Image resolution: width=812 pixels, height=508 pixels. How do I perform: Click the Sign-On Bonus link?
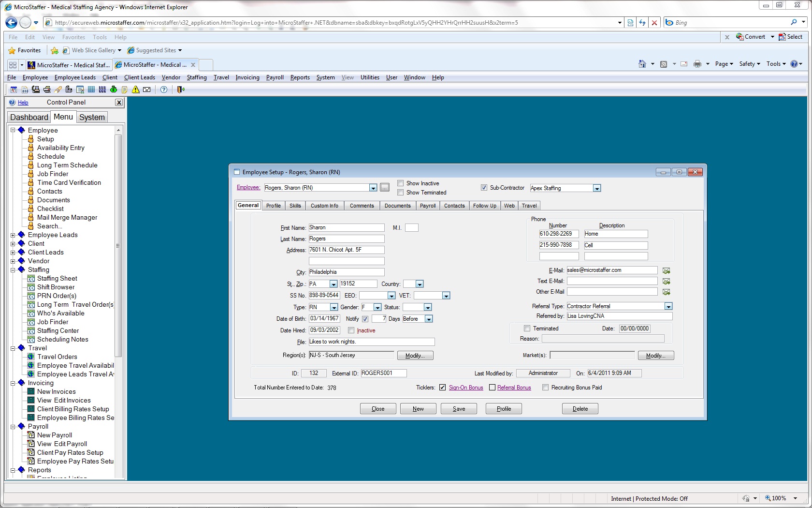[x=465, y=388]
